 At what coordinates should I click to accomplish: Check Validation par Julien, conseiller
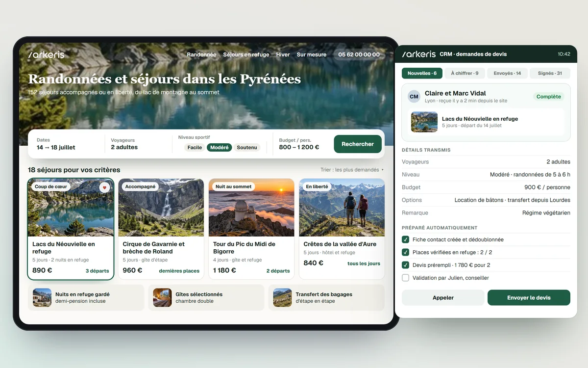pos(405,278)
